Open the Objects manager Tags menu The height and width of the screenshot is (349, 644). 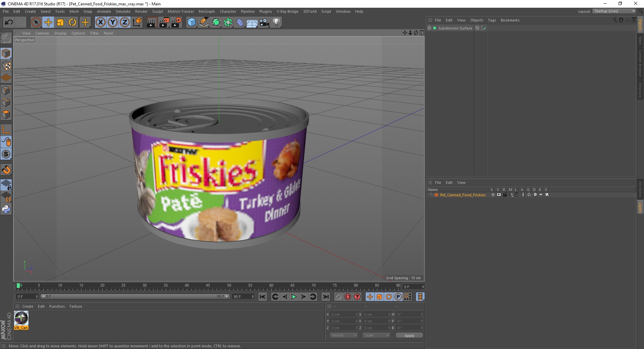point(492,20)
